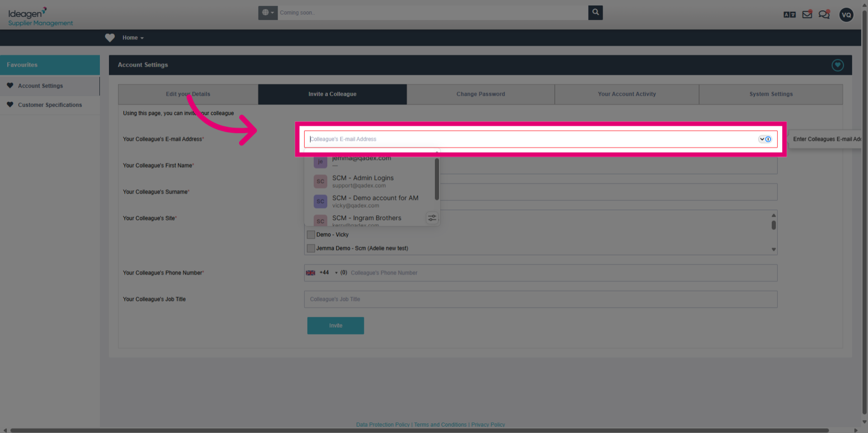Click the heart favourites icon in navbar
The width and height of the screenshot is (868, 433).
click(110, 38)
